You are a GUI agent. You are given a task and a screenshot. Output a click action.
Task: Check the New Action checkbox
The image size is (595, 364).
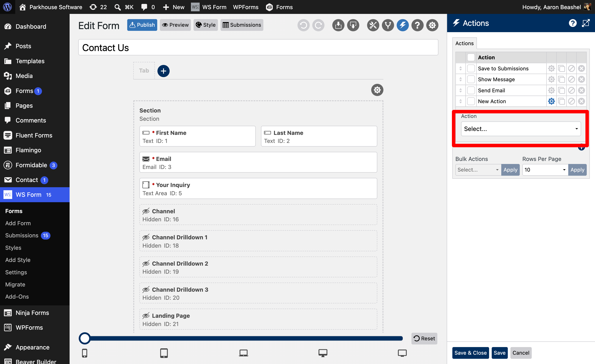point(471,101)
